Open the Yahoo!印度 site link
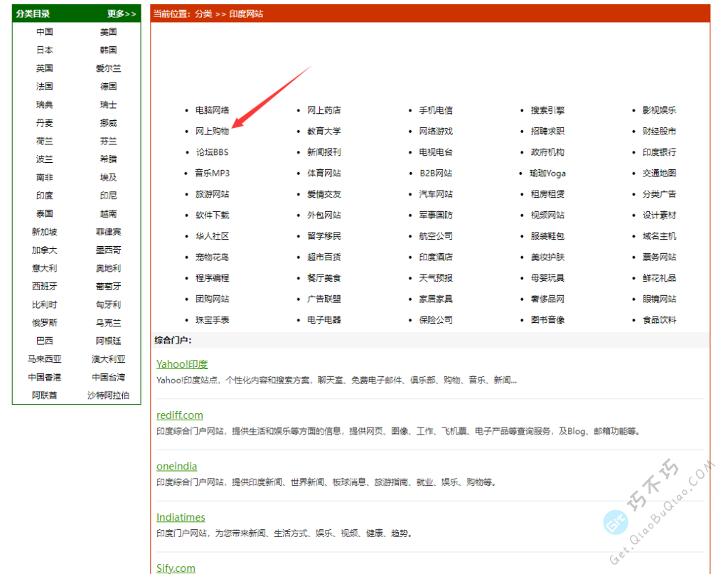Image resolution: width=728 pixels, height=574 pixels. point(182,364)
